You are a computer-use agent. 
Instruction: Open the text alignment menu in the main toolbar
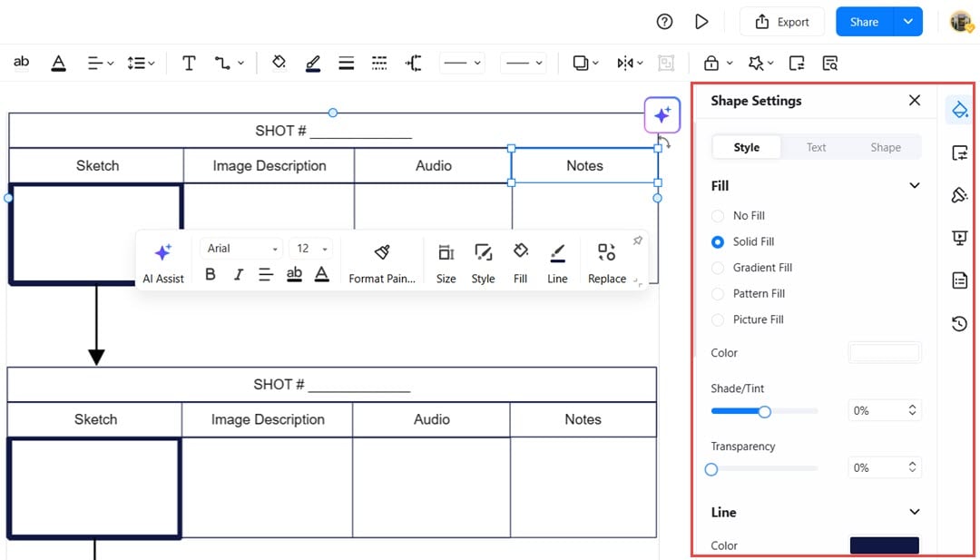100,64
